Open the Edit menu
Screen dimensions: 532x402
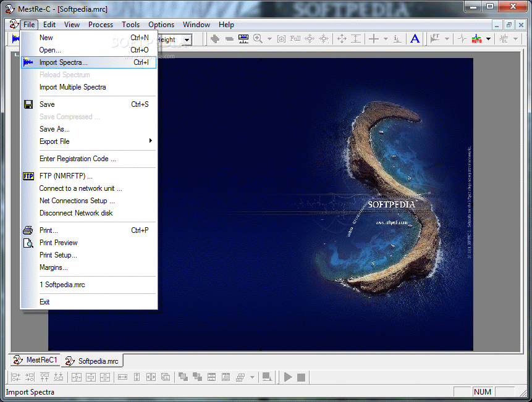coord(49,25)
